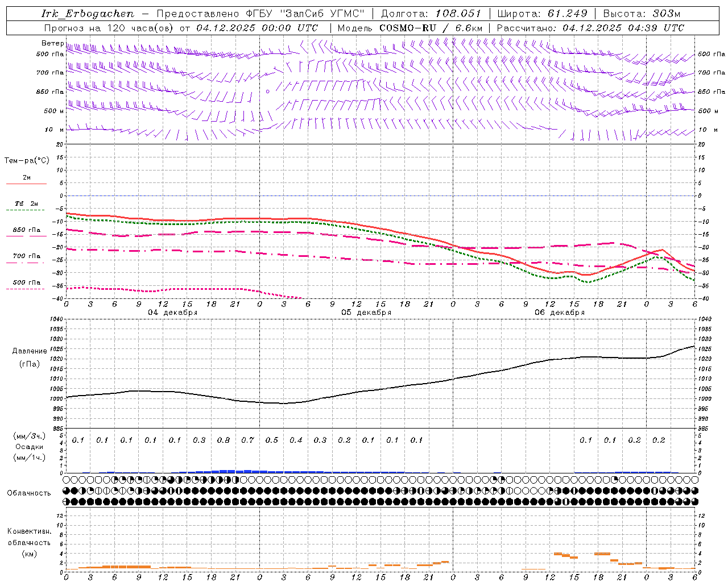The width and height of the screenshot is (728, 582).
Task: Click the 0.5 precipitation value
Action: point(271,440)
